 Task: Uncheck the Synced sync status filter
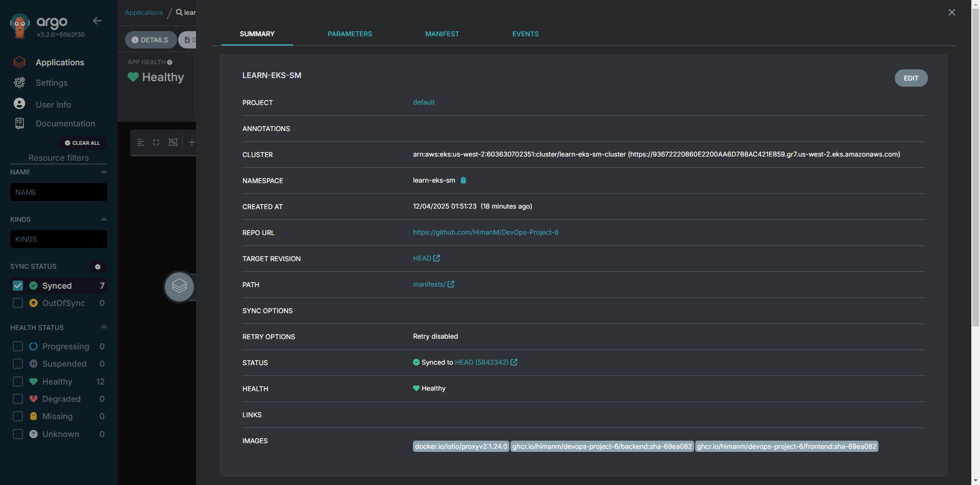coord(17,286)
